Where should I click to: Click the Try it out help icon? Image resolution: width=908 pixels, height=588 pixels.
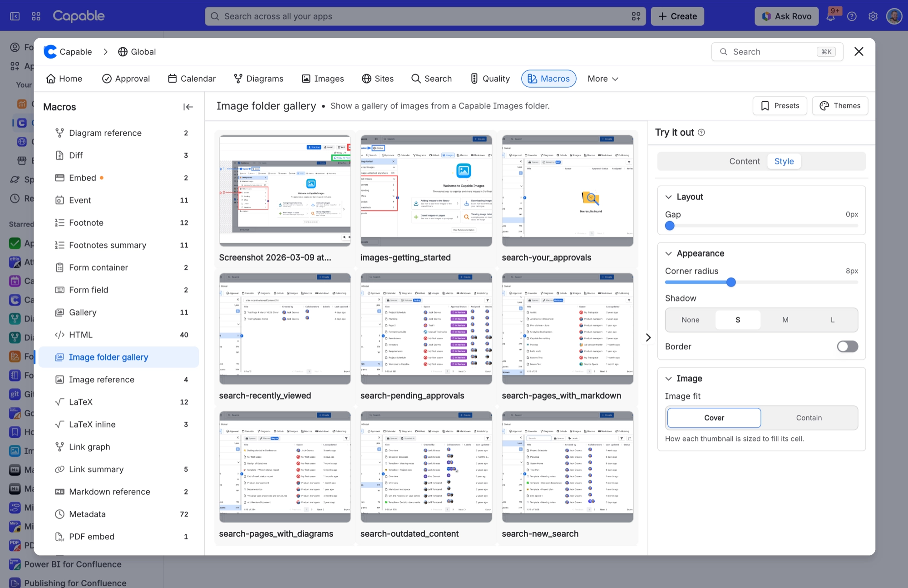pyautogui.click(x=701, y=133)
